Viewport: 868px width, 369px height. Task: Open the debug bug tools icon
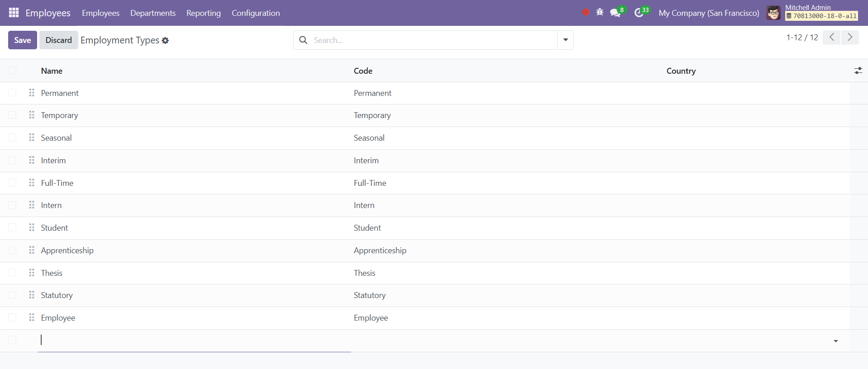(600, 12)
